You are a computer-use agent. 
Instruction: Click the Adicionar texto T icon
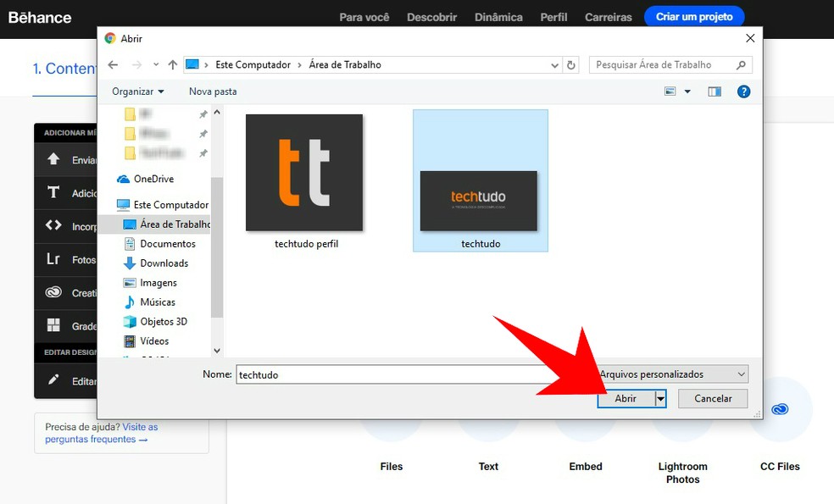pos(53,192)
